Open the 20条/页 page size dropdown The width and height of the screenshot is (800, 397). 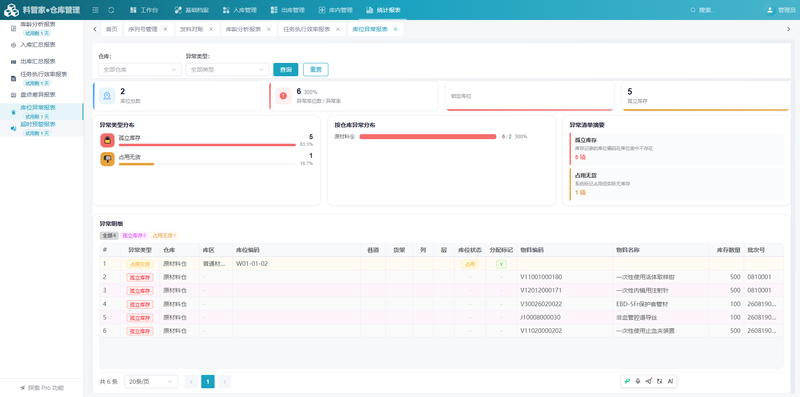[151, 382]
